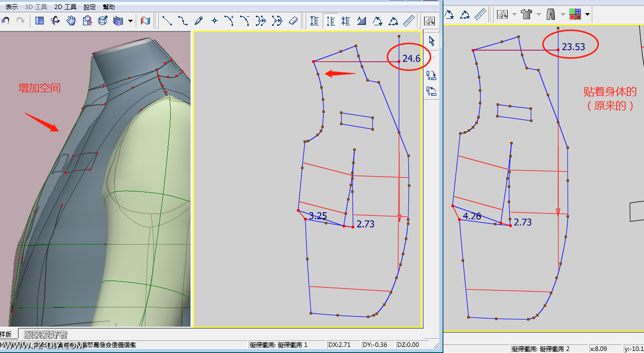Select the pencil draw tool
Viewport: 644px width, 353px height.
point(199,21)
